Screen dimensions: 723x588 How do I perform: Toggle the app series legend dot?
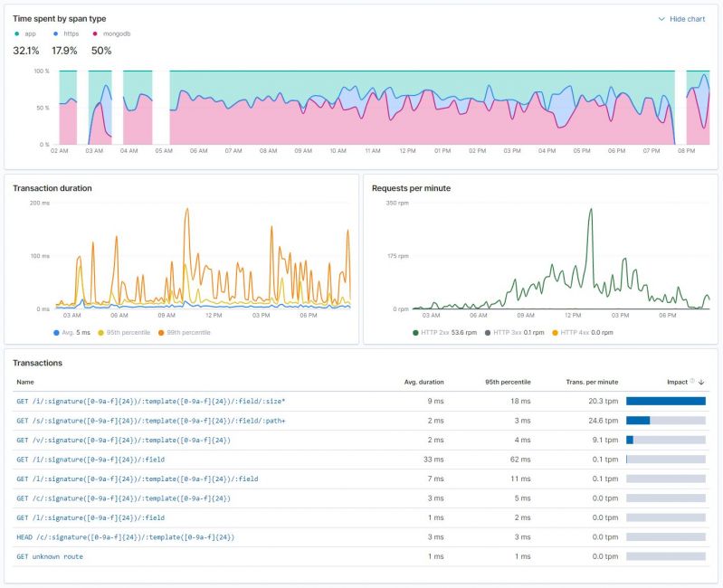[x=17, y=33]
